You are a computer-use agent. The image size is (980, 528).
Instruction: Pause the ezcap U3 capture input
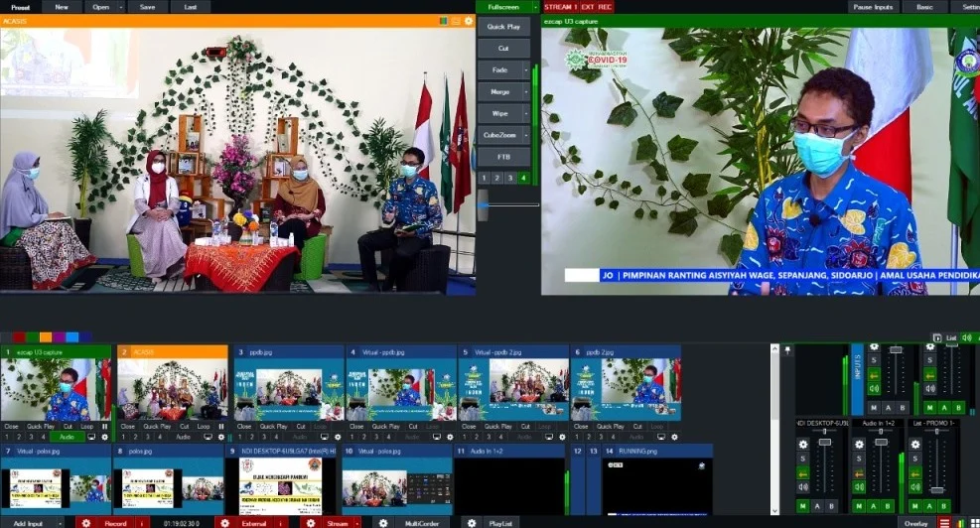click(x=105, y=426)
